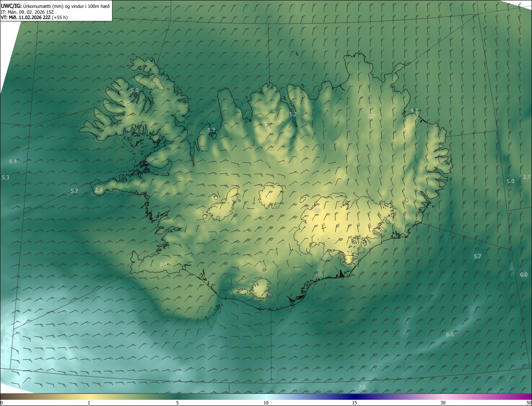Click the 7.6 value label
532x406 pixels.
tap(362, 387)
